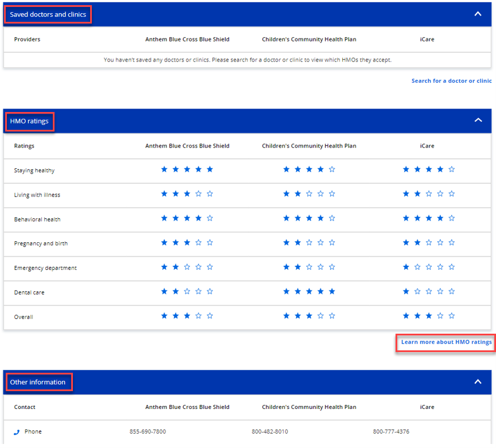Click iCare's Behavioral health star rating

429,218
